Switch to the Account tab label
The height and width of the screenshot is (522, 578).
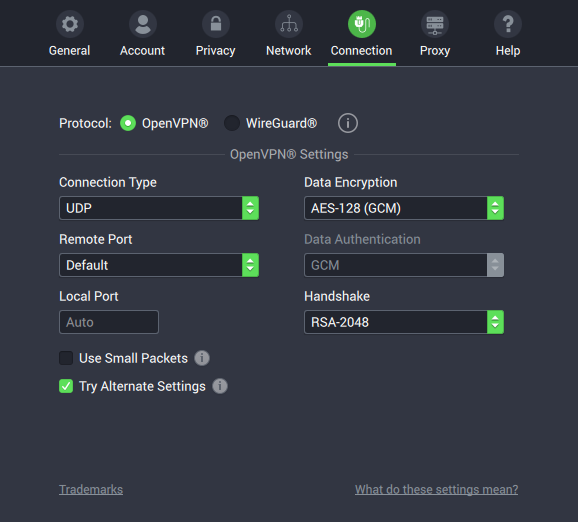[142, 51]
